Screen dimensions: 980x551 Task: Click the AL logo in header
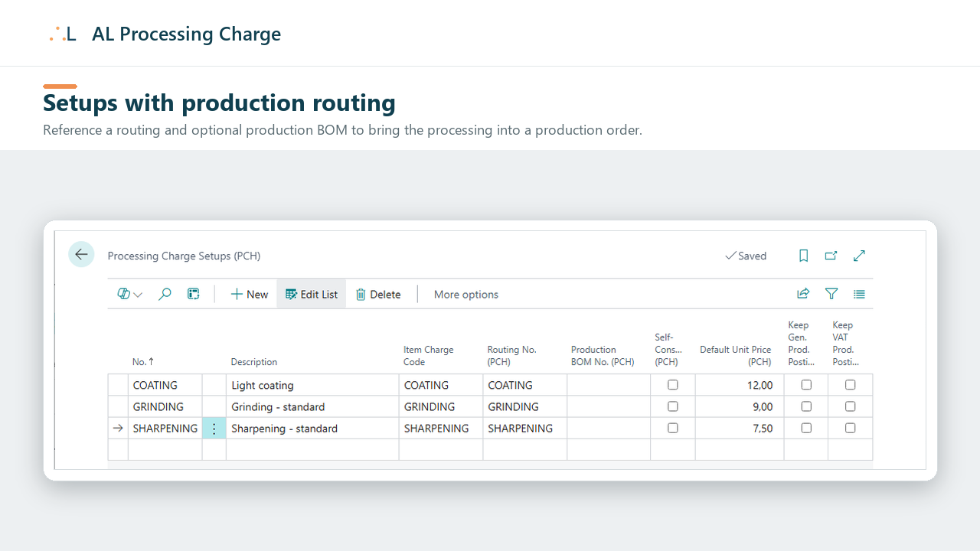coord(63,34)
